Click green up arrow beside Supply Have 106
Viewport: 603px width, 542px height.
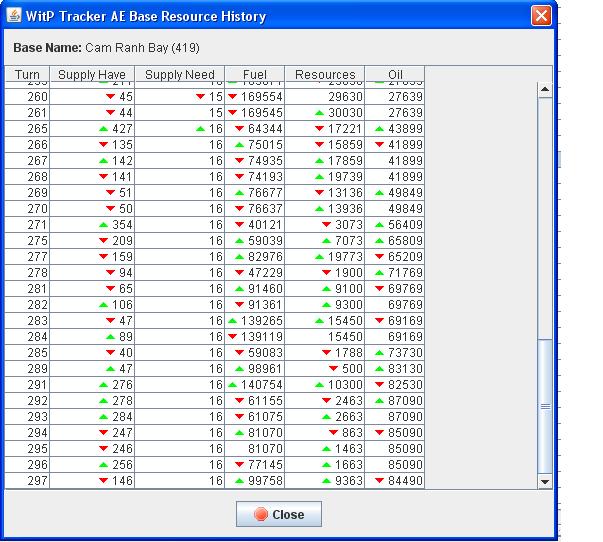coord(103,305)
